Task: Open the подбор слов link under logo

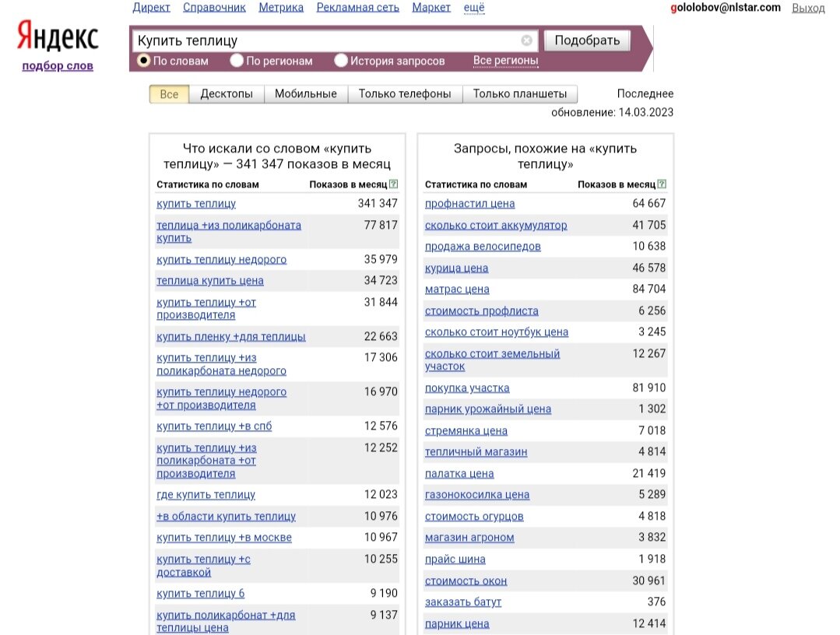Action: (58, 66)
